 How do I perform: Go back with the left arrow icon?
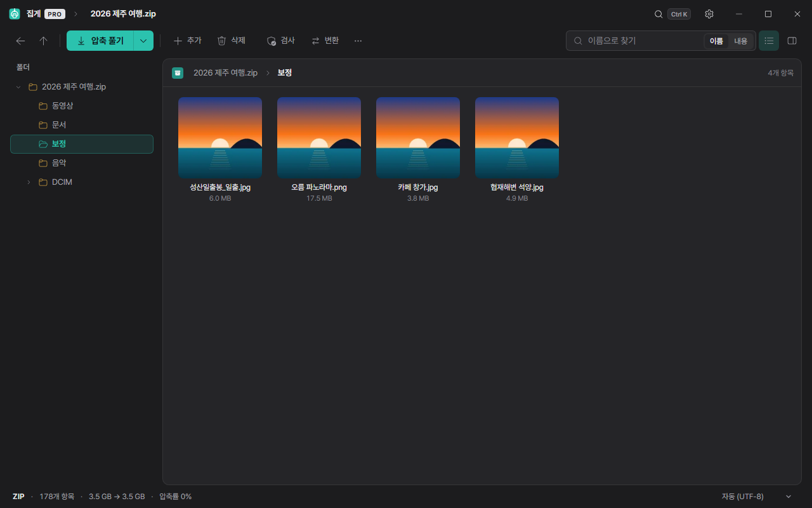pyautogui.click(x=20, y=41)
